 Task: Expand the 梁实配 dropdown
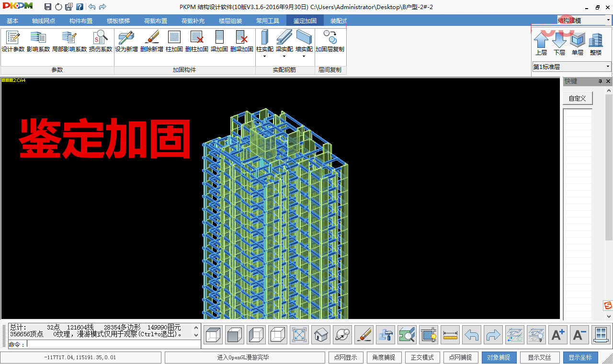[284, 56]
